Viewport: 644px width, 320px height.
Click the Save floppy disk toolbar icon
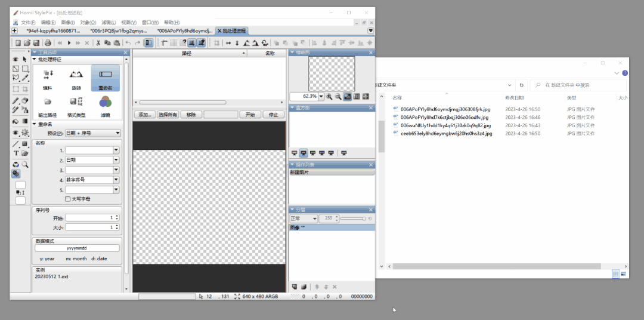[36, 43]
